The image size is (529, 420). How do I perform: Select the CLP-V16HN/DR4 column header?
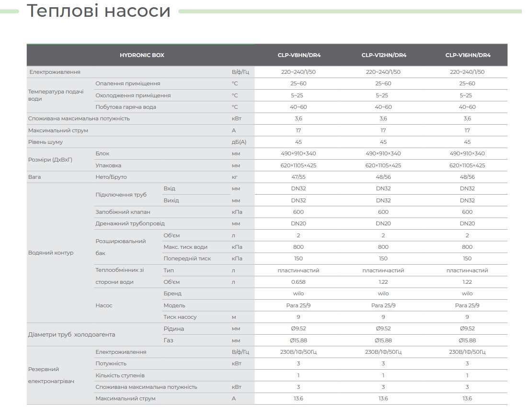467,55
